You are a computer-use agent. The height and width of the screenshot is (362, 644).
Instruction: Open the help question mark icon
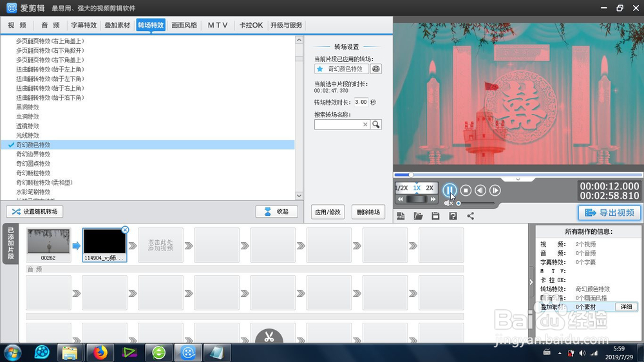453,216
